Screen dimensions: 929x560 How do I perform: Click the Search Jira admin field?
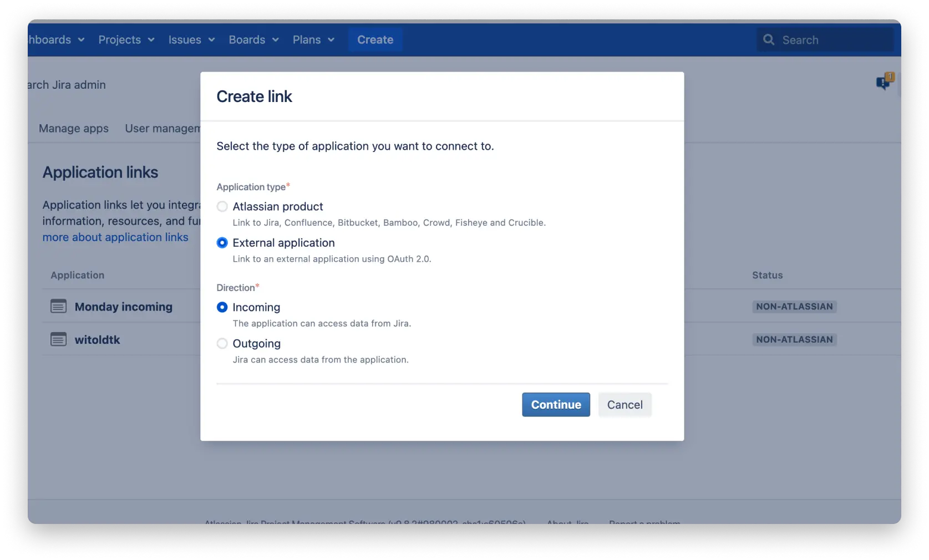click(x=67, y=85)
